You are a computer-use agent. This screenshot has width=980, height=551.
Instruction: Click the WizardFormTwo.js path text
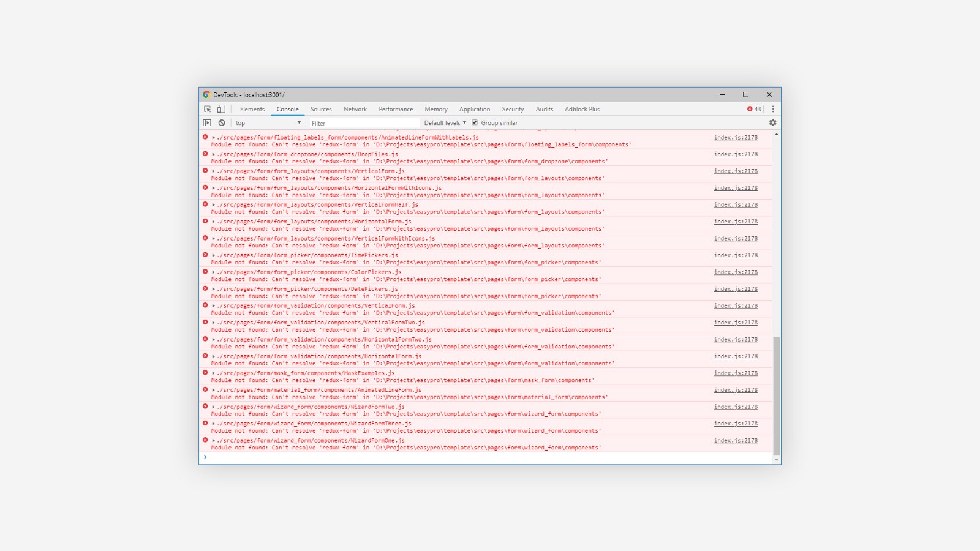(311, 407)
